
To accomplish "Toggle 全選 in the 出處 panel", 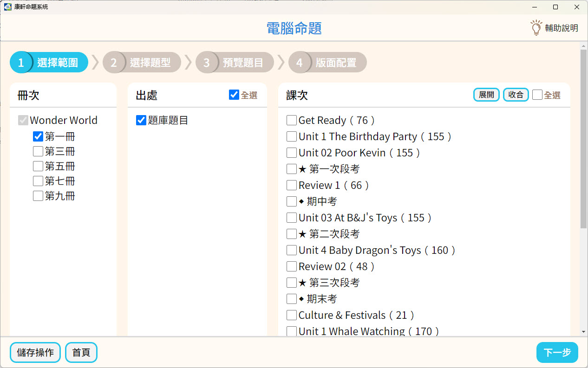I will point(234,95).
